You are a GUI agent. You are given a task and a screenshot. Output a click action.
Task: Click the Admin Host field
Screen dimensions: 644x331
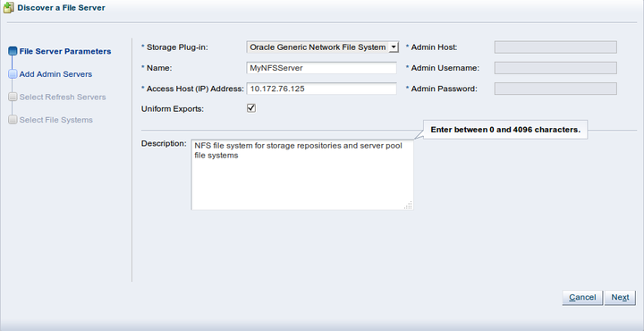(555, 47)
